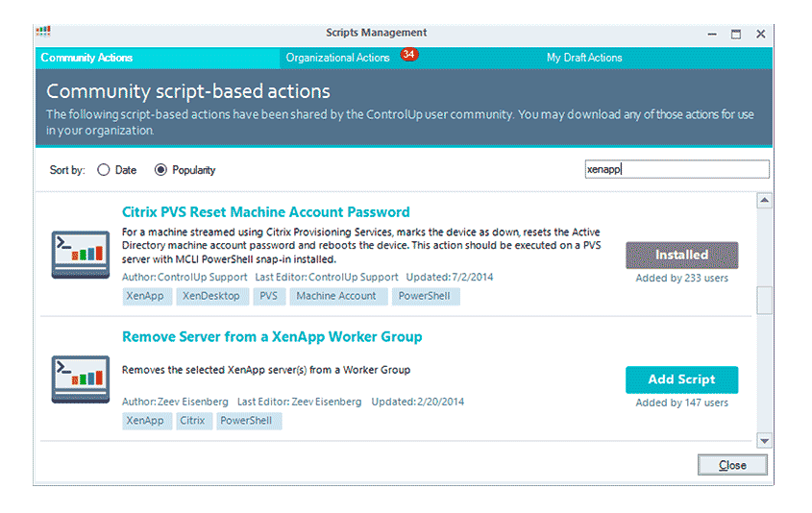Click the Citrix tag
Viewport: 812px width, 513px height.
point(194,421)
